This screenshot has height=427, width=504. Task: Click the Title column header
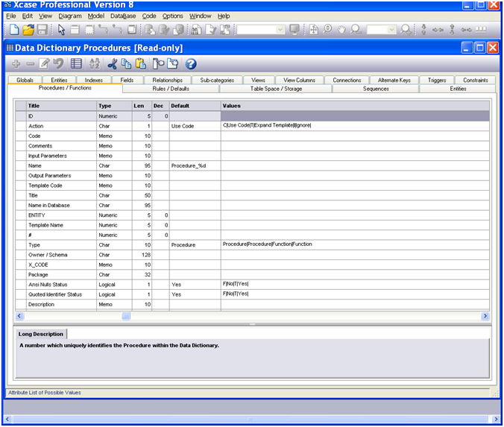pos(61,106)
